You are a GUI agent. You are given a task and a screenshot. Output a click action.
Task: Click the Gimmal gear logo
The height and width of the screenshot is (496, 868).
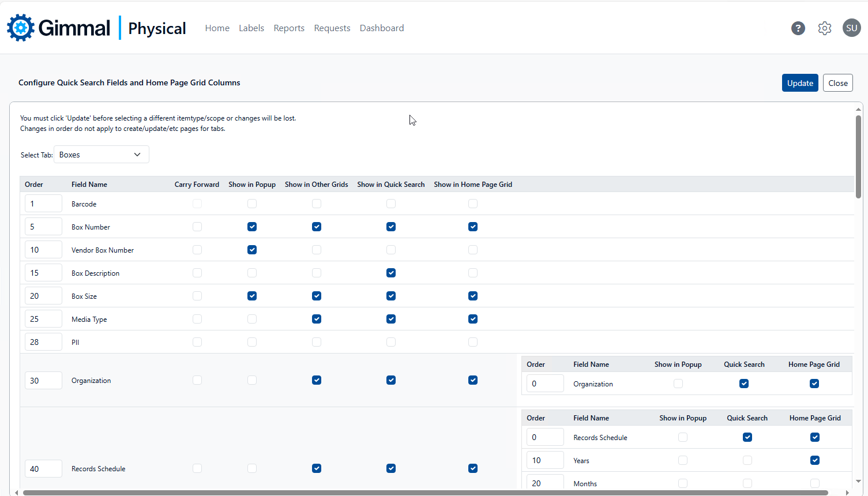21,28
